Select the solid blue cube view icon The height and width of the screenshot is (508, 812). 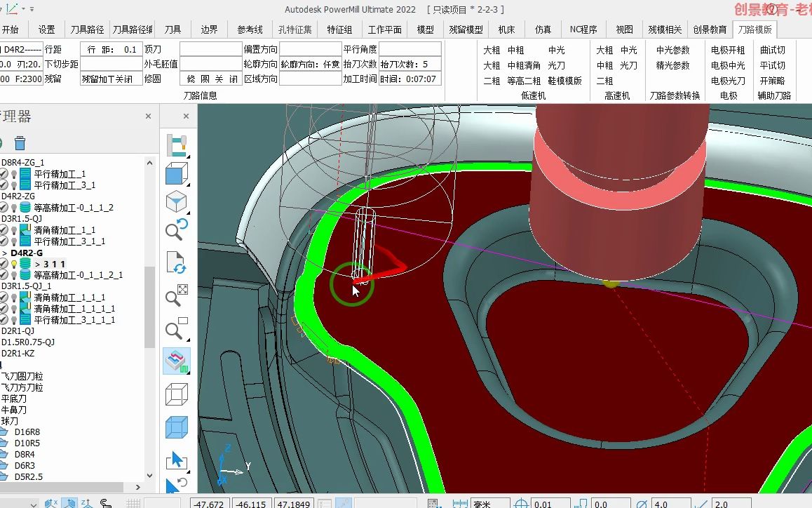[x=176, y=173]
